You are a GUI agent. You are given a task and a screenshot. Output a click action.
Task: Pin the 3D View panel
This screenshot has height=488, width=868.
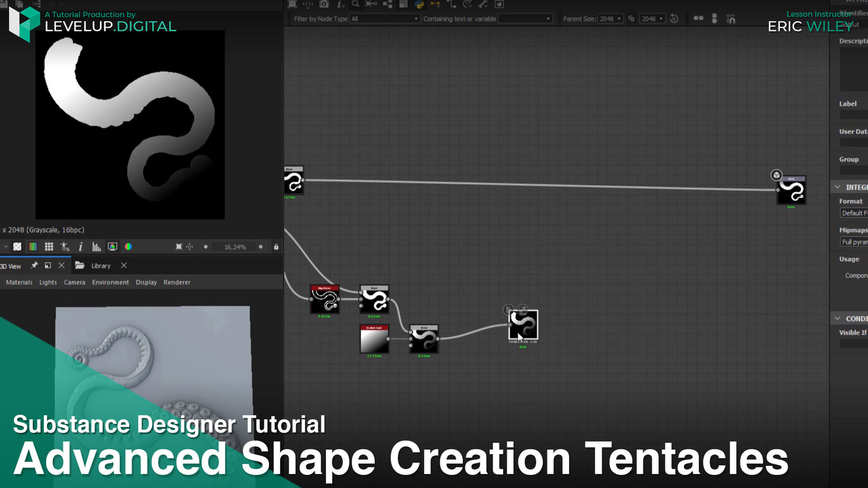(x=34, y=265)
